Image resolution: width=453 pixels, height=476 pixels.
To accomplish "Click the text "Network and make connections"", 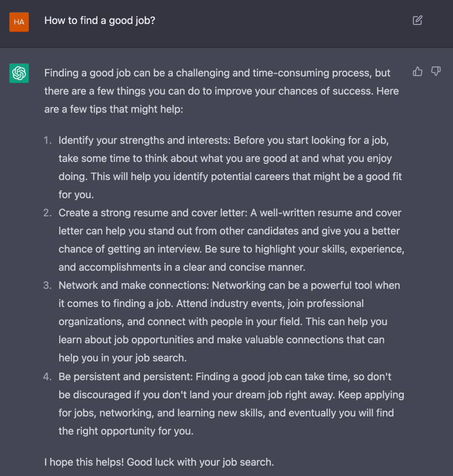I will (x=133, y=285).
